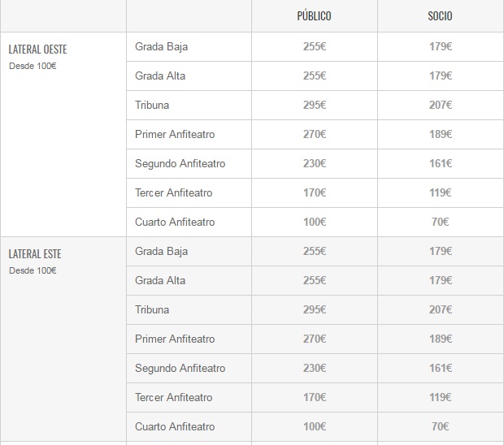The image size is (504, 445).
Task: Click 230€ public price in Lateral Este
Action: point(314,368)
